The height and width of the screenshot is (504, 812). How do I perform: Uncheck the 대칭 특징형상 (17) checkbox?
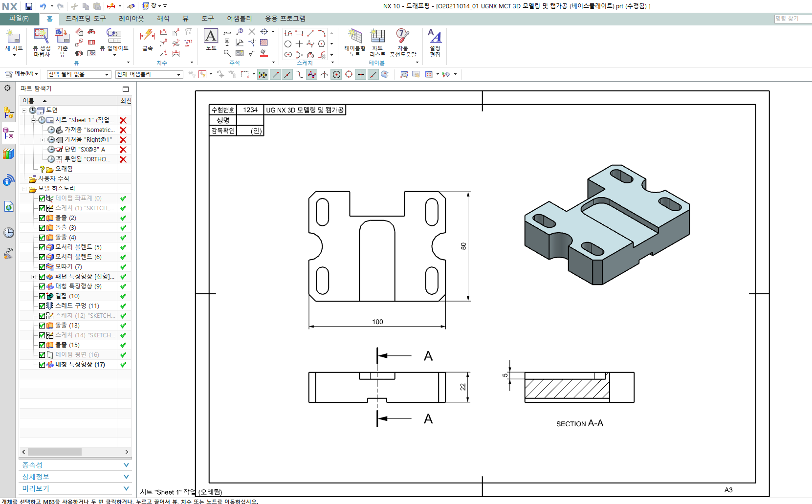click(x=42, y=365)
